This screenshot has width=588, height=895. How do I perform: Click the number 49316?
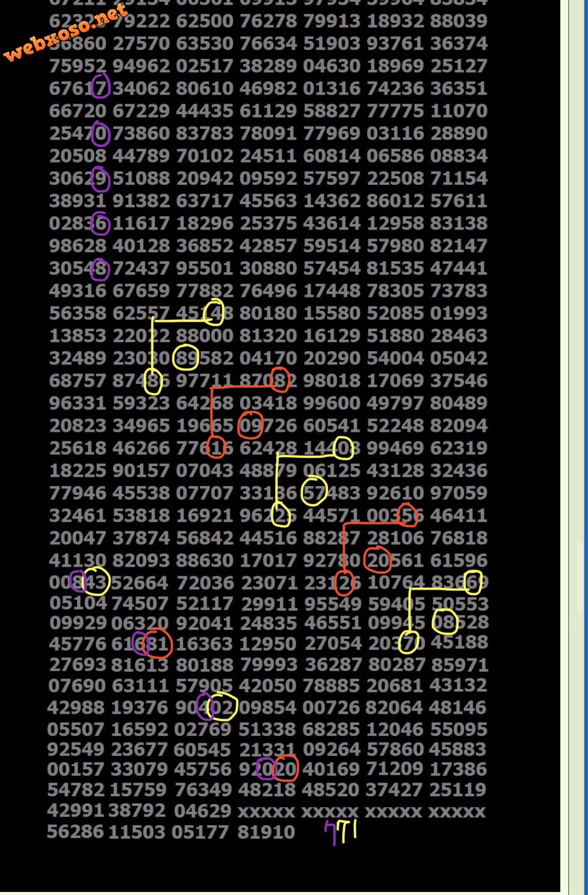tap(78, 291)
